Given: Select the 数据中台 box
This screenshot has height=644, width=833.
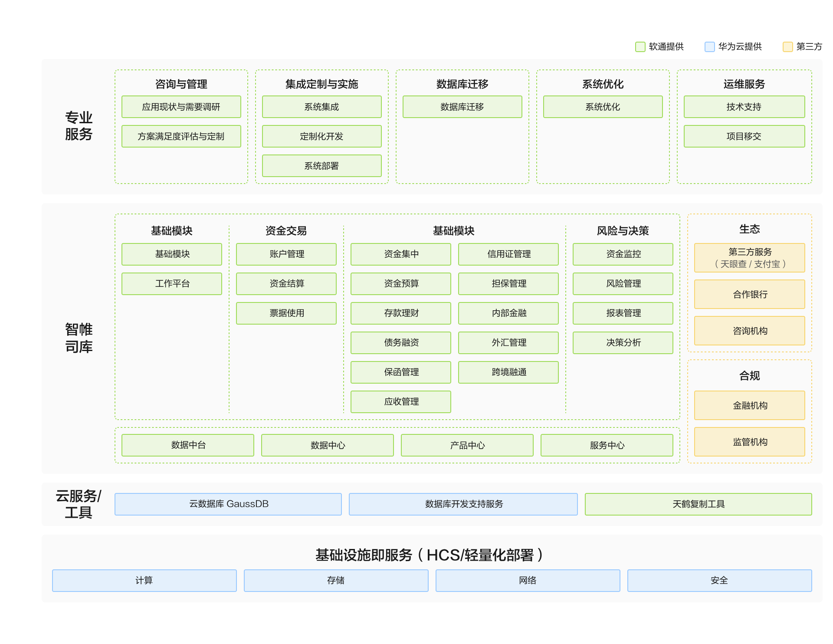Looking at the screenshot, I should click(188, 445).
